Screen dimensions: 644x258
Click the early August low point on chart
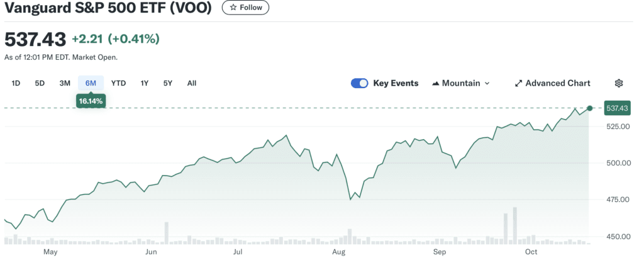click(350, 199)
